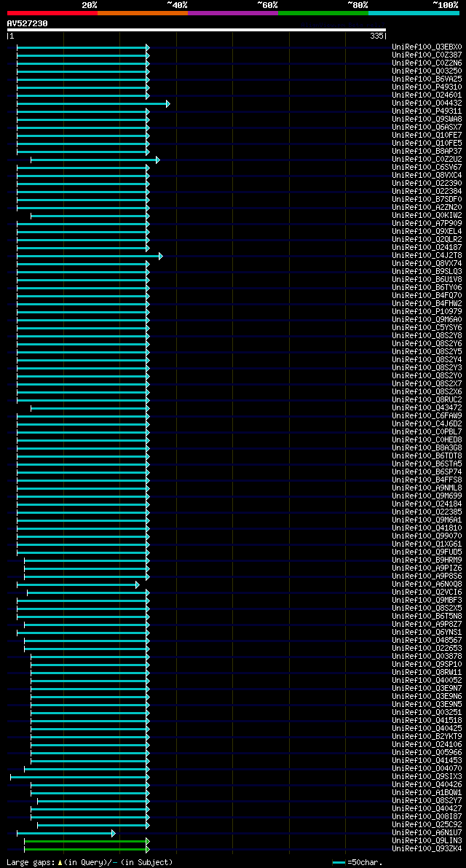Select label UniRef100_Q6YNS1
Screen dimensions: 466x868
(x=427, y=633)
